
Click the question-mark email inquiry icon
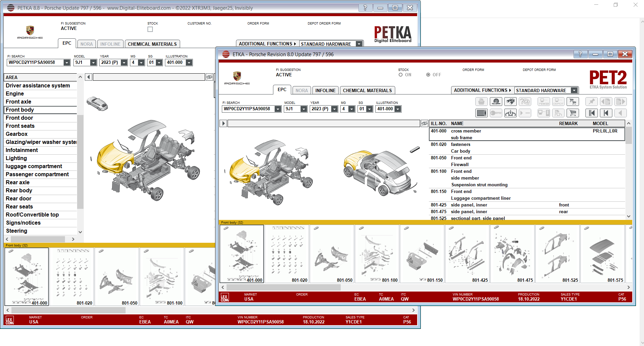[x=525, y=102]
